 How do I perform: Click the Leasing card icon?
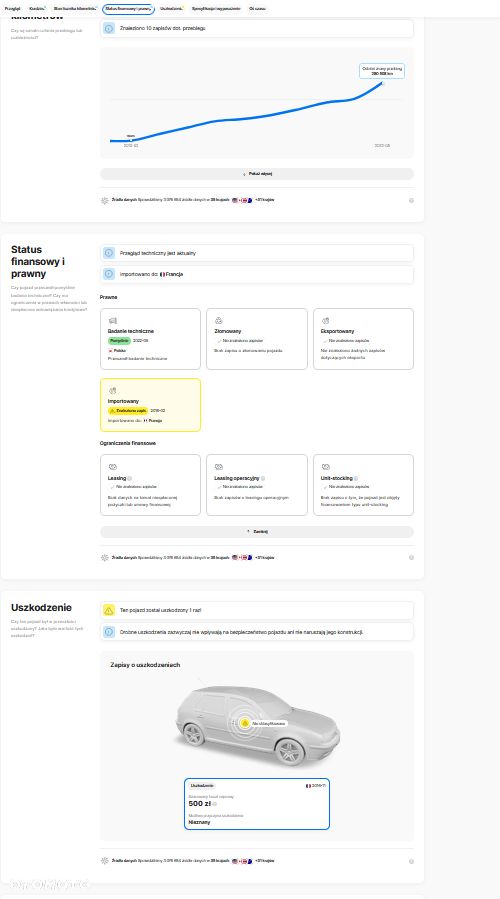coord(112,467)
